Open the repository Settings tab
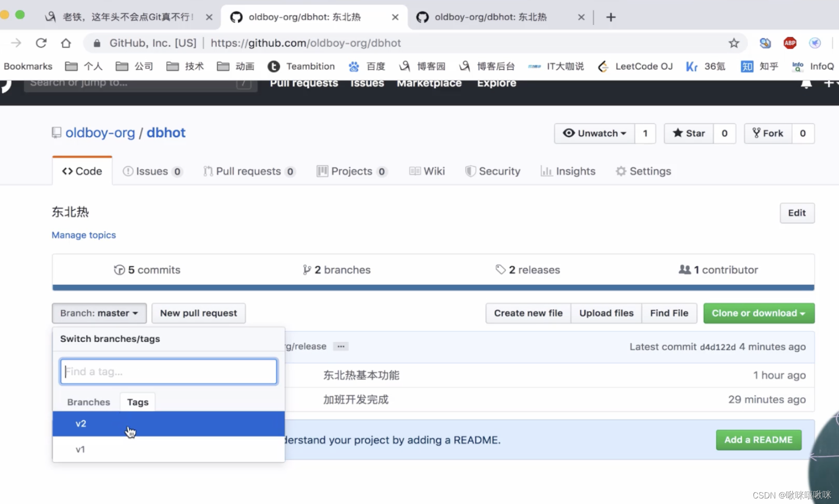839x504 pixels. point(643,171)
